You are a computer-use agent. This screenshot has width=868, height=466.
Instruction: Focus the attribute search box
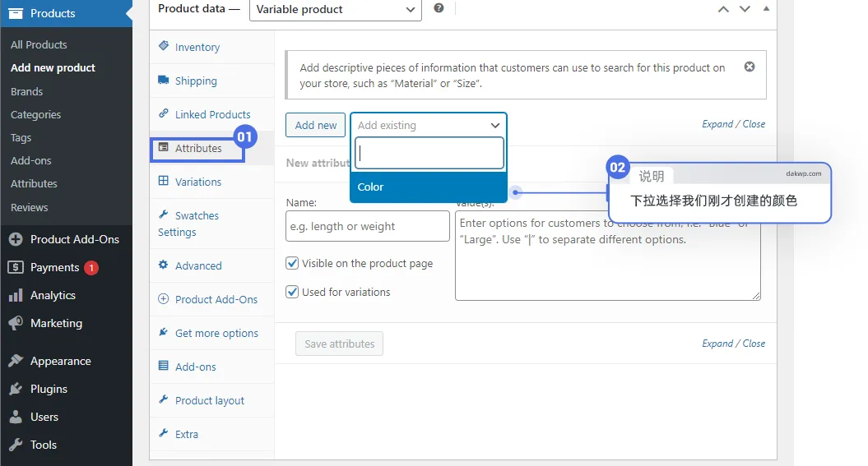(429, 153)
